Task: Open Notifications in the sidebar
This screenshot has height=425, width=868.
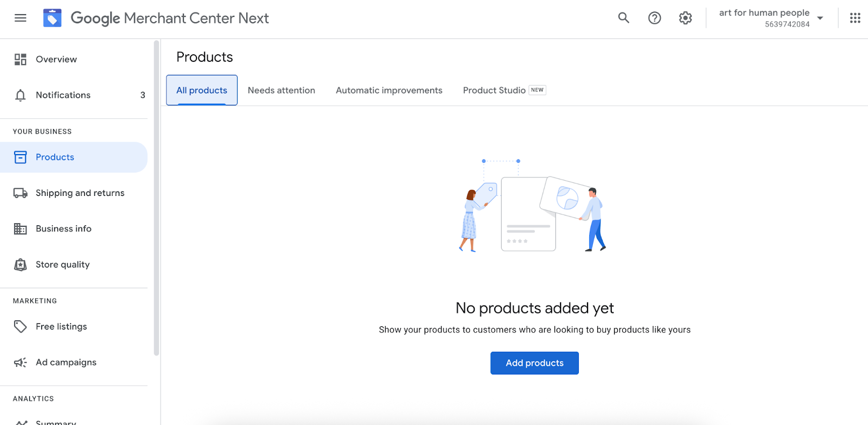Action: click(74, 95)
